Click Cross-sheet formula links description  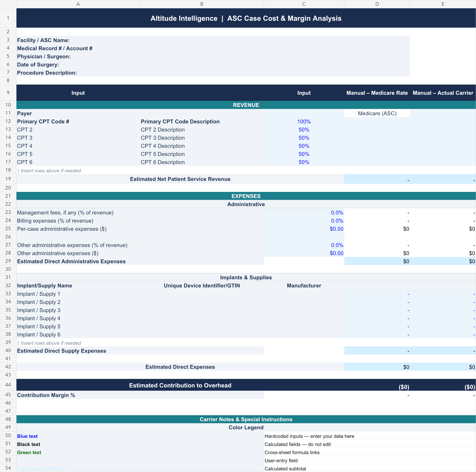coord(292,452)
